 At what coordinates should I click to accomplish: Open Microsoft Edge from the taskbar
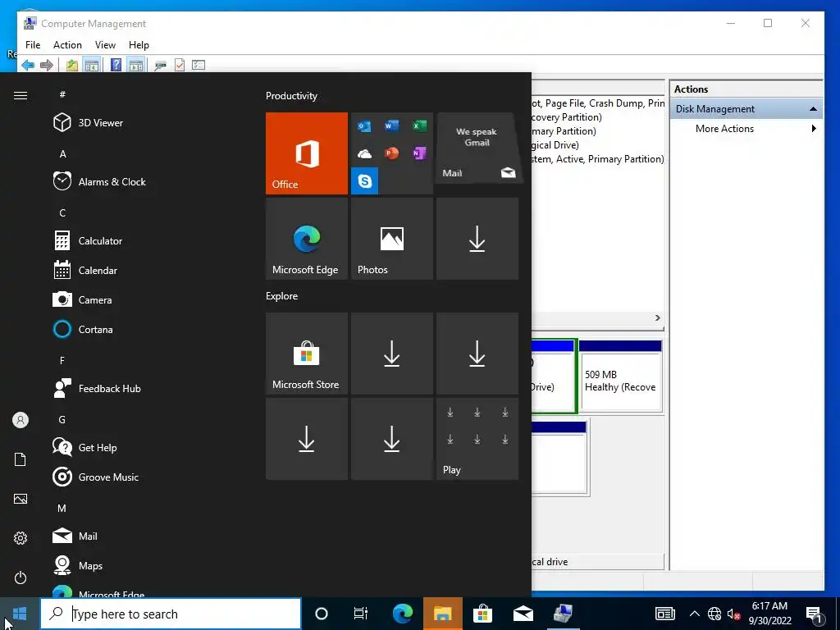point(402,614)
